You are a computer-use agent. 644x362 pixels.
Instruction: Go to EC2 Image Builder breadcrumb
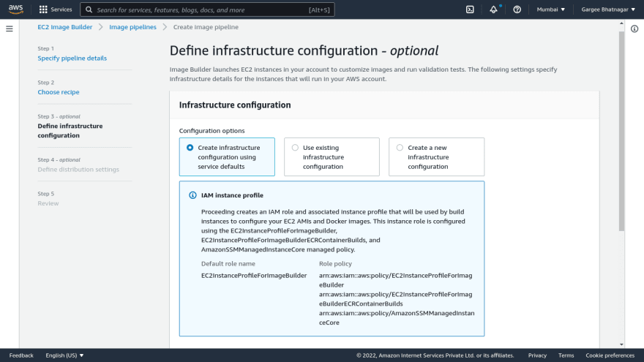click(x=65, y=27)
